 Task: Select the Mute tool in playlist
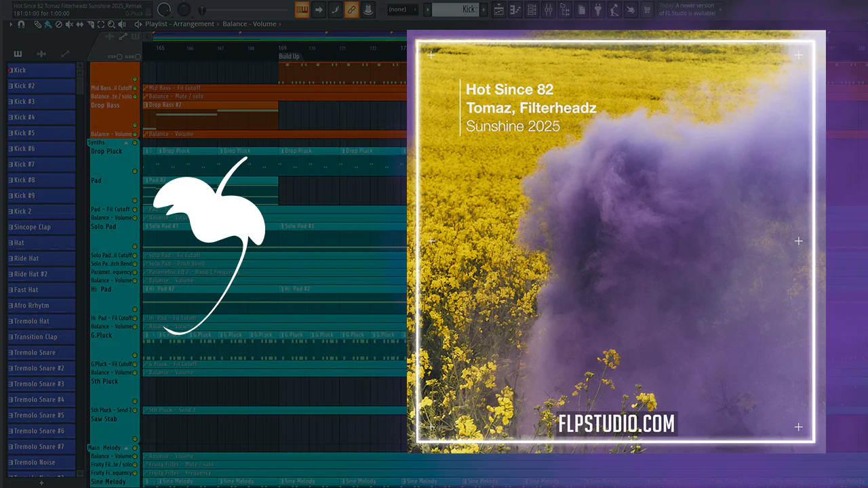coord(69,24)
